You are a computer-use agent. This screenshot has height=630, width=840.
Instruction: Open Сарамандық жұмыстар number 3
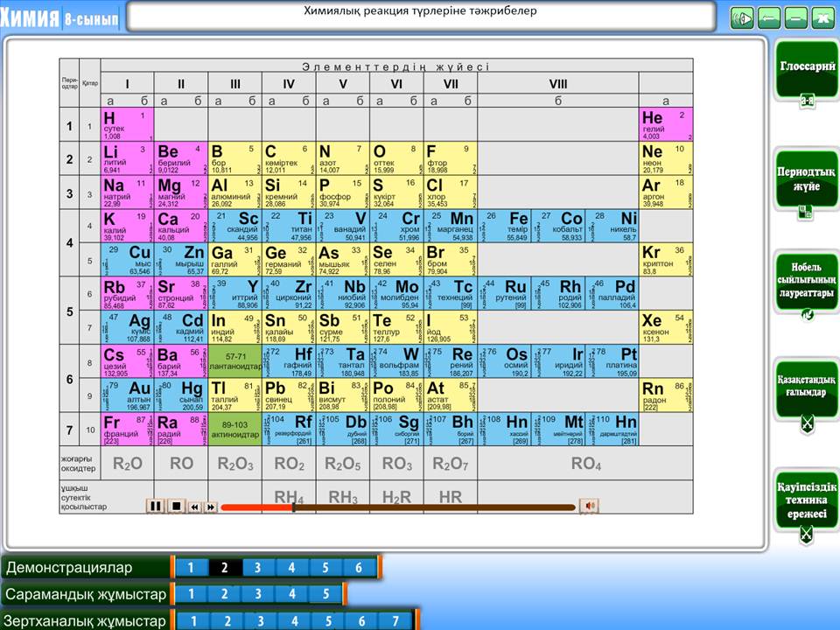coord(258,594)
